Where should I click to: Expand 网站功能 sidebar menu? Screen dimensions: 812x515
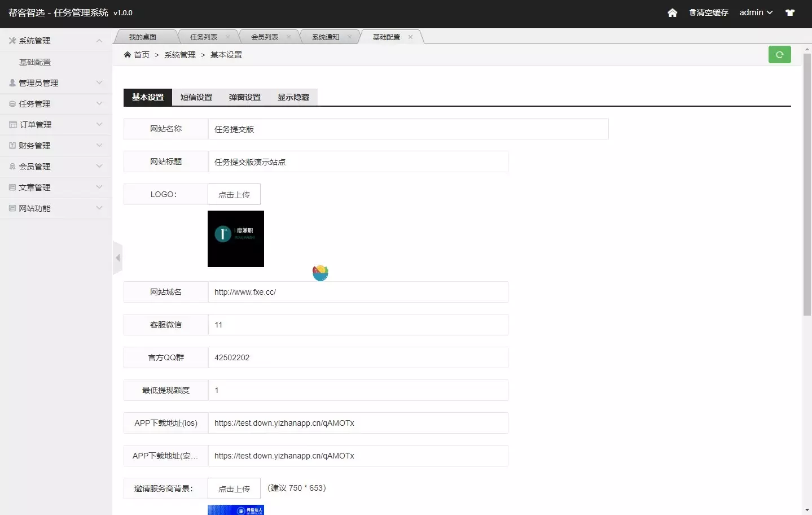56,208
